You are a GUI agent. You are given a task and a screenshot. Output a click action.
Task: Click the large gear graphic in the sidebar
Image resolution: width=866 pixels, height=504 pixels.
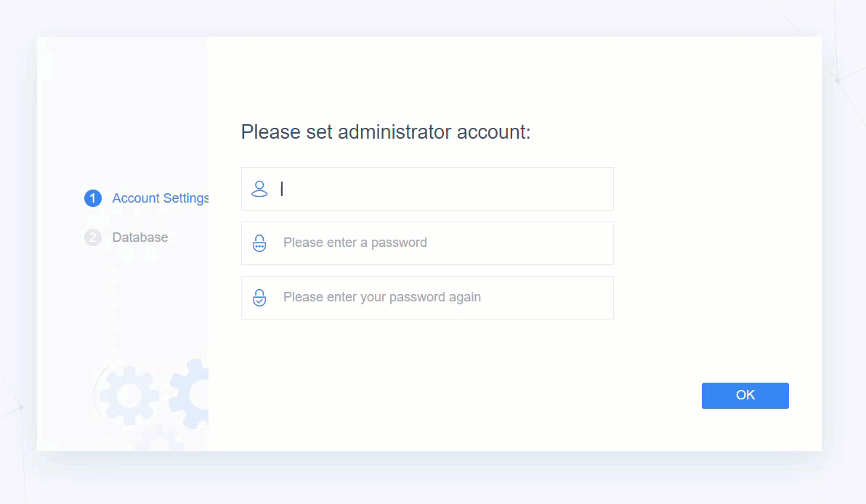click(131, 396)
